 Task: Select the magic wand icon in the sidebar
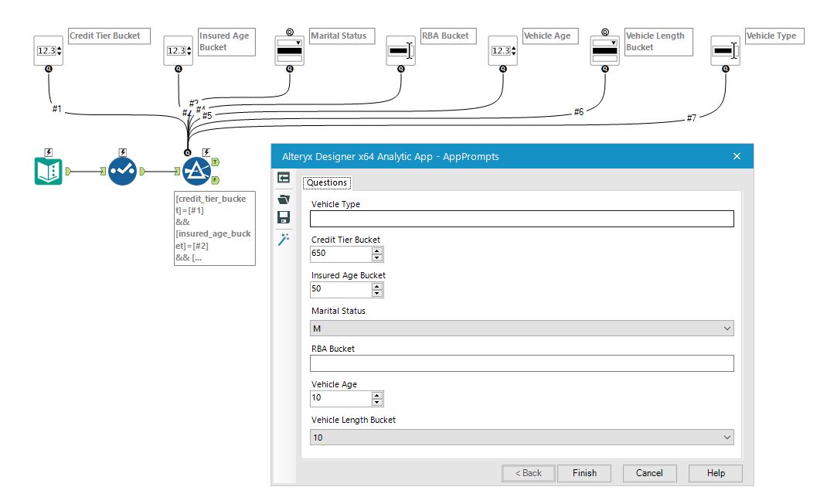[284, 240]
